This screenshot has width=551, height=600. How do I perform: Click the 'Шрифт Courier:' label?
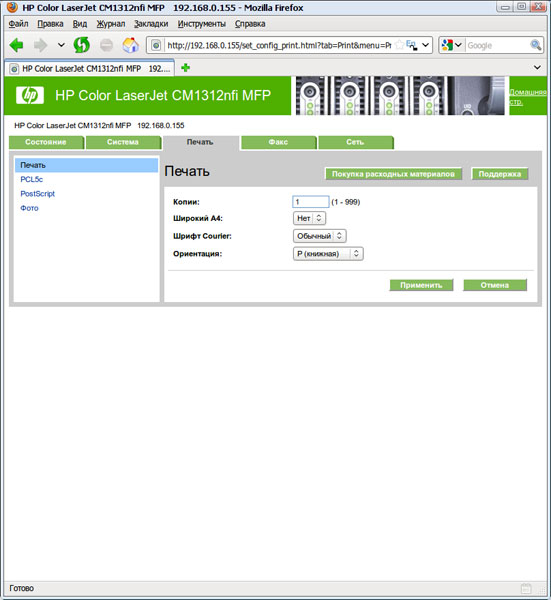pos(202,236)
